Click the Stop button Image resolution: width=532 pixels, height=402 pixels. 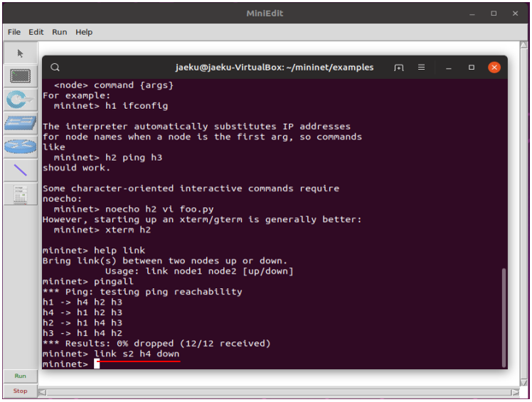pos(21,391)
